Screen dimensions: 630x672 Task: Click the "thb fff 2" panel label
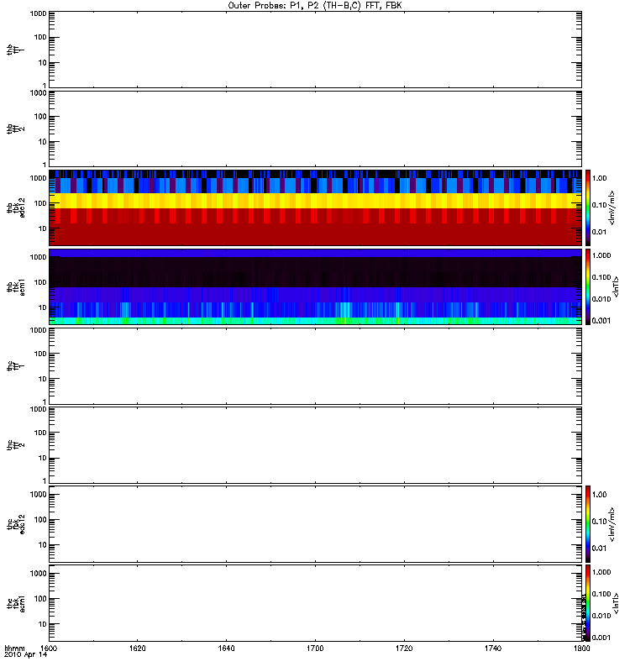pyautogui.click(x=15, y=129)
